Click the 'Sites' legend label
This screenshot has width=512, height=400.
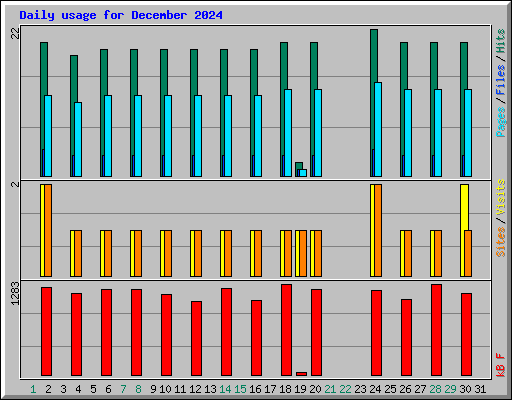[500, 242]
